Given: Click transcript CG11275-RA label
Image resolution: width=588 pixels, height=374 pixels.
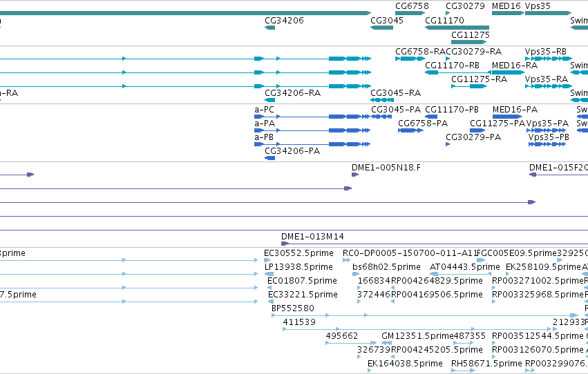Looking at the screenshot, I should 479,79.
